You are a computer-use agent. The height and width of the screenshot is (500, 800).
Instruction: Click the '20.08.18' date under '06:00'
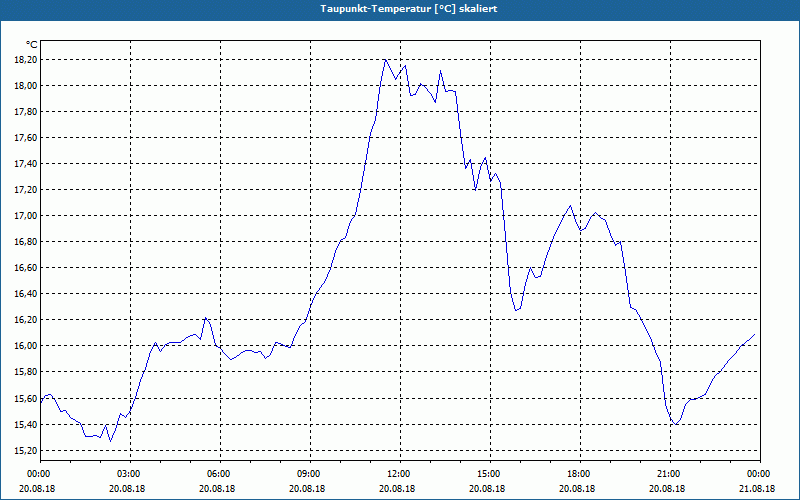coord(217,489)
